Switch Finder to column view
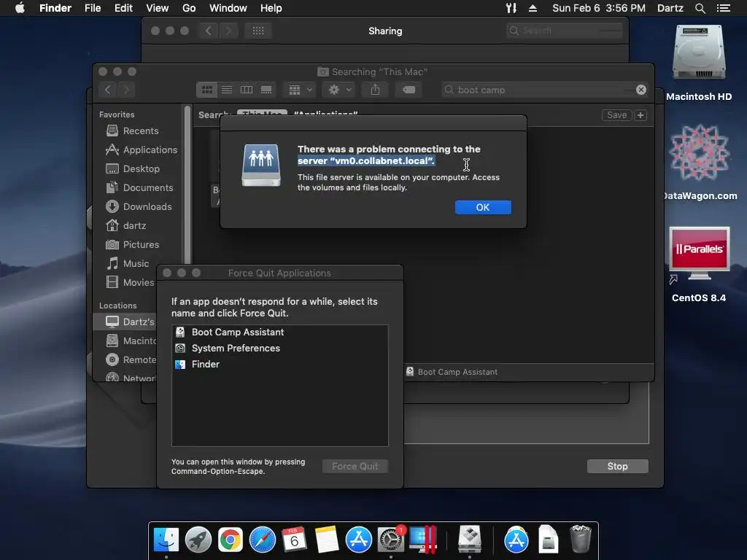747x560 pixels. [x=247, y=90]
